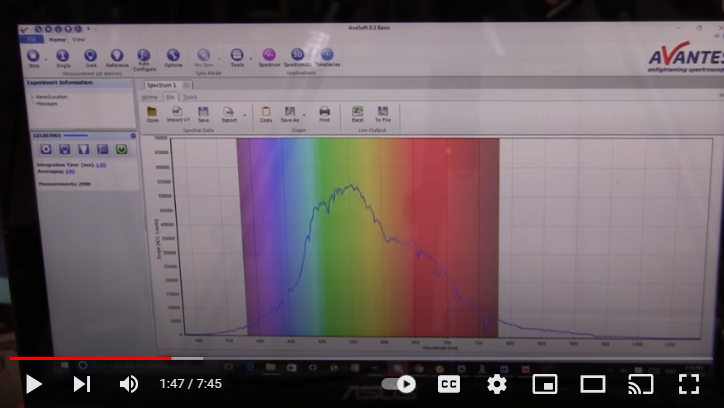
Task: Click the device settings gear icon
Action: coord(46,149)
